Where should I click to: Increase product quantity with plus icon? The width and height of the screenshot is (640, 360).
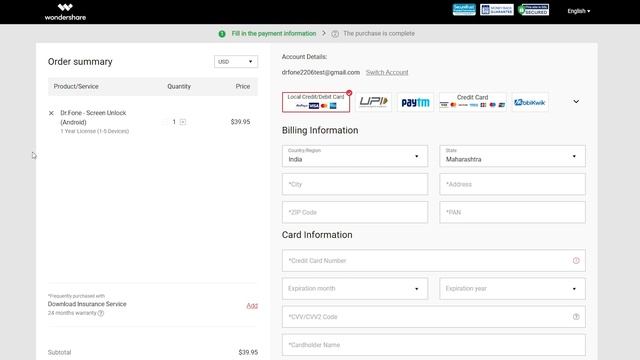[183, 122]
